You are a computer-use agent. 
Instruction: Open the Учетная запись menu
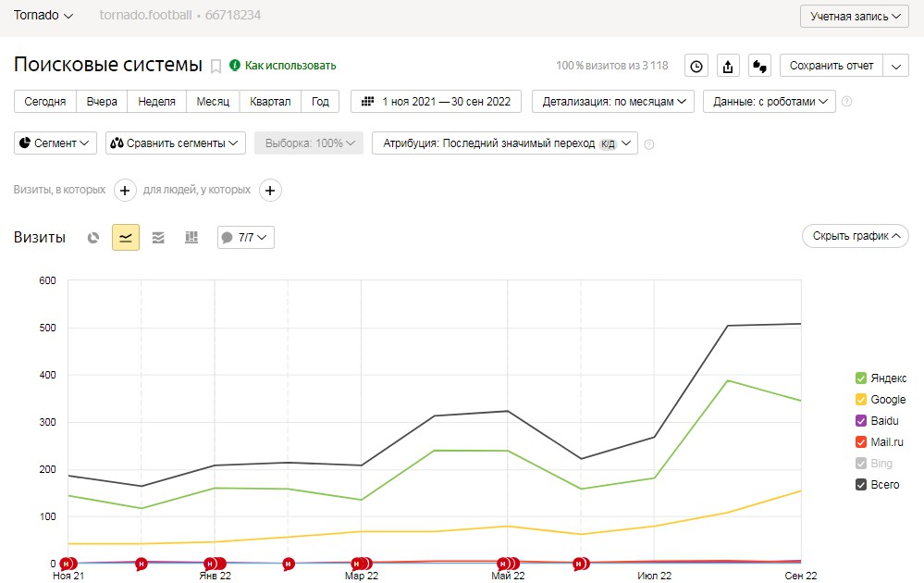(855, 17)
